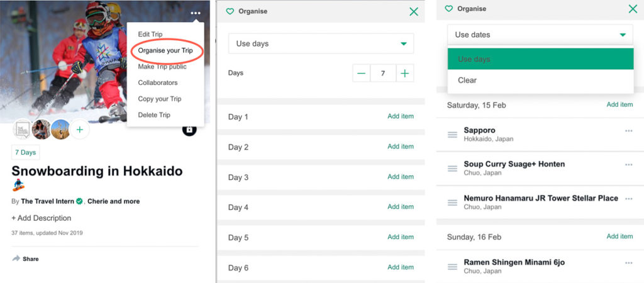Select Use days option in list
Viewport: 644px width, 283px height.
540,59
